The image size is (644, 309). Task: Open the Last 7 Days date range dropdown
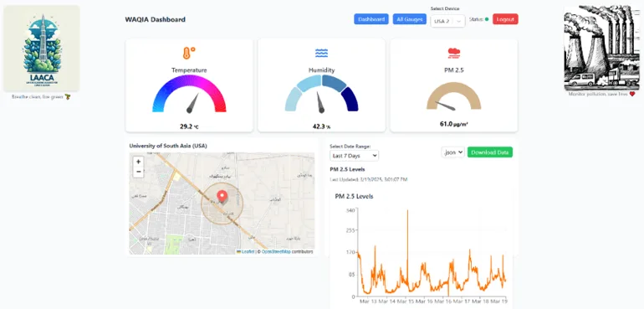[x=354, y=156]
